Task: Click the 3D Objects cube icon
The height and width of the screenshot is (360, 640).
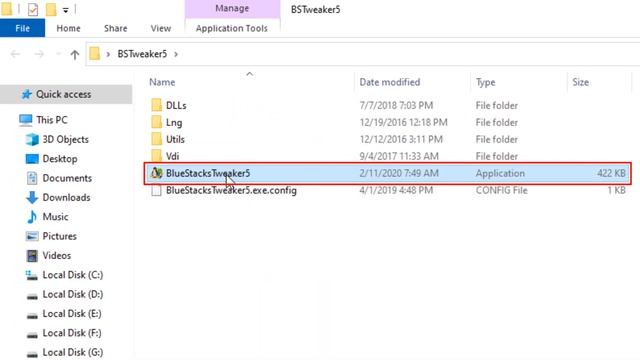Action: [32, 140]
